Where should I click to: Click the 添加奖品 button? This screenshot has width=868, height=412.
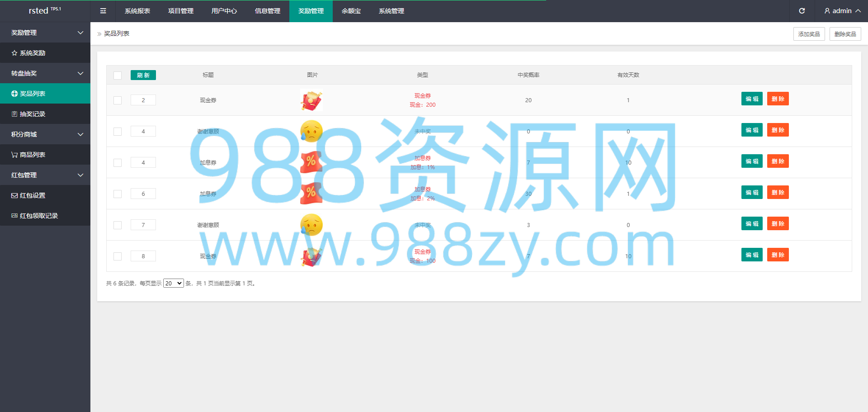(809, 34)
